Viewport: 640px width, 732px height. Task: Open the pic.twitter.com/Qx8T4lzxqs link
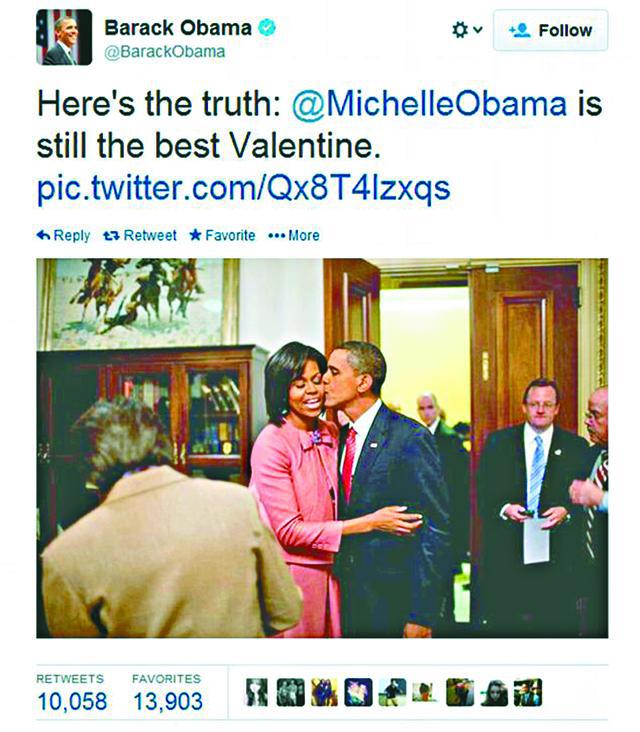(x=243, y=188)
